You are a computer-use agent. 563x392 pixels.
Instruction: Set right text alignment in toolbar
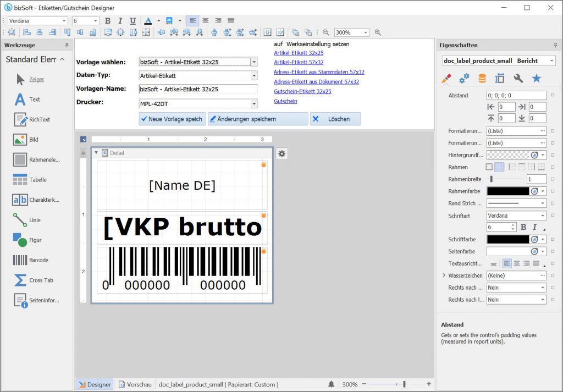tap(218, 21)
